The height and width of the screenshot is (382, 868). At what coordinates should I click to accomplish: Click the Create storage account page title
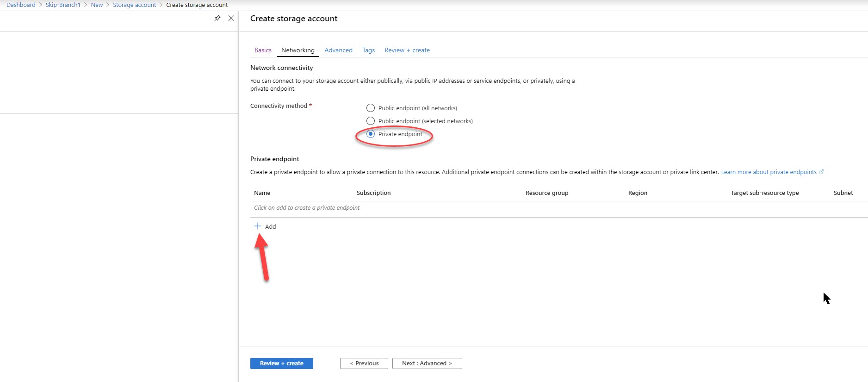[x=294, y=19]
